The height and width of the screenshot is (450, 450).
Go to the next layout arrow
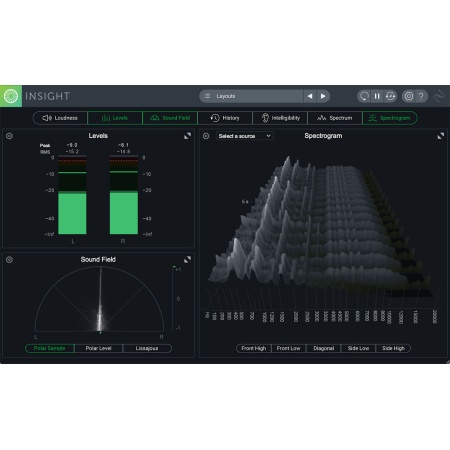pyautogui.click(x=323, y=96)
